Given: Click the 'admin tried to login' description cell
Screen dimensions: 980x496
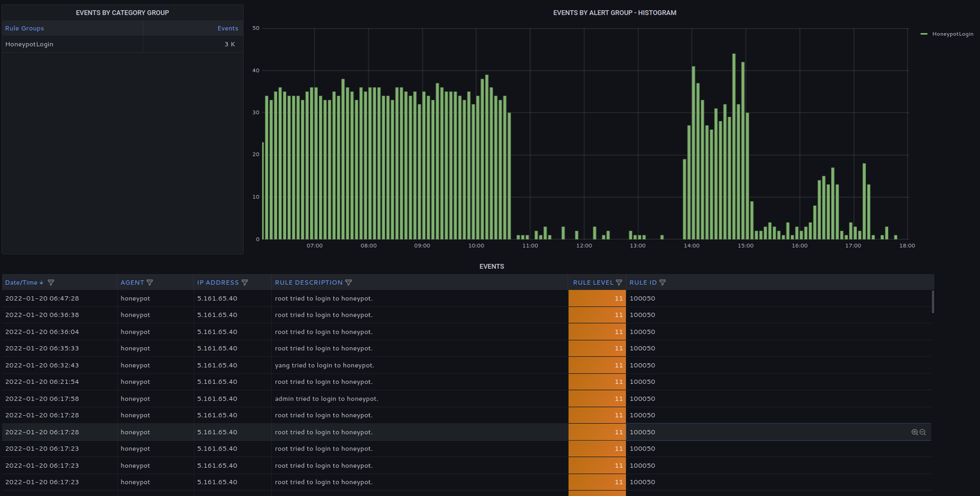Looking at the screenshot, I should point(326,399).
